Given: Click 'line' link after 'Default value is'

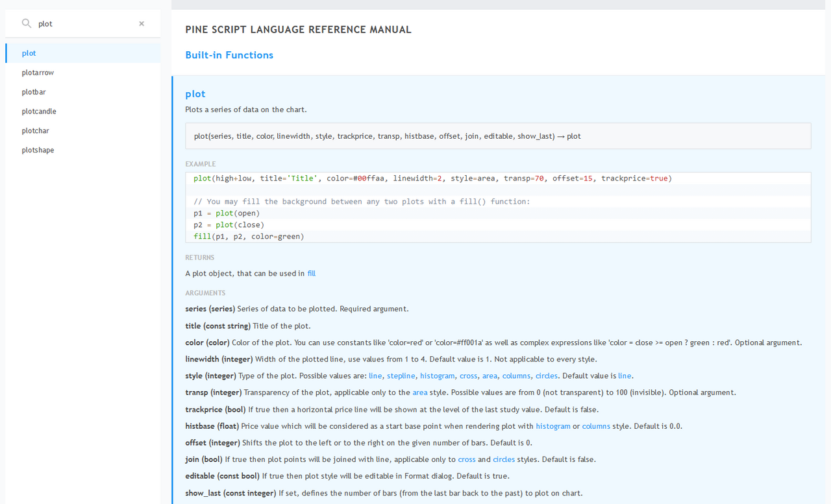Looking at the screenshot, I should point(625,376).
